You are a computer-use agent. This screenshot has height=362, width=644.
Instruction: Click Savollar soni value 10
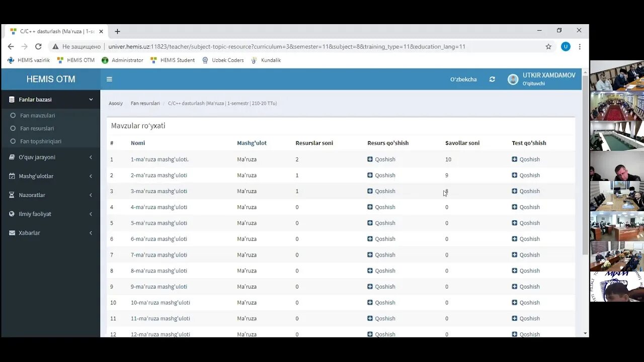point(448,159)
